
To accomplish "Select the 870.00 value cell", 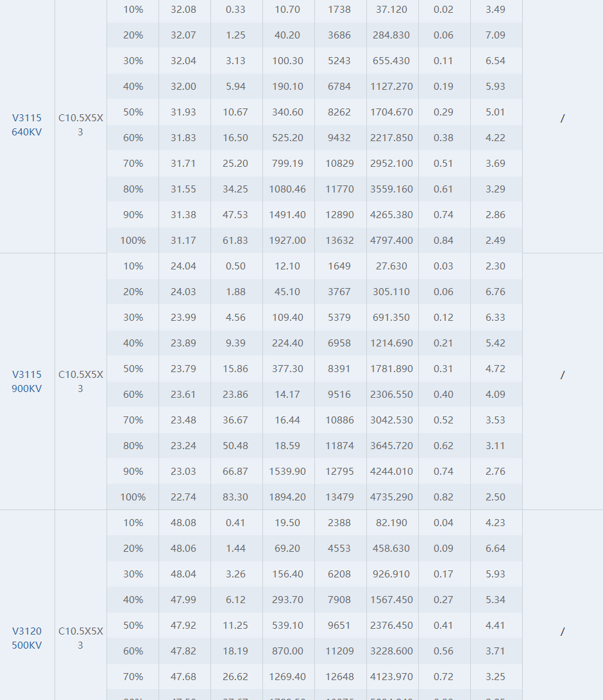I will [x=287, y=651].
